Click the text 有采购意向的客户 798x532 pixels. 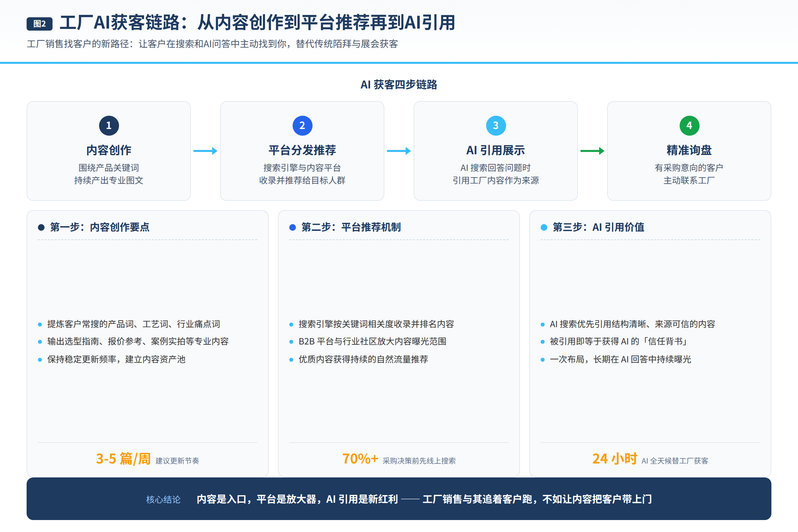(x=689, y=168)
